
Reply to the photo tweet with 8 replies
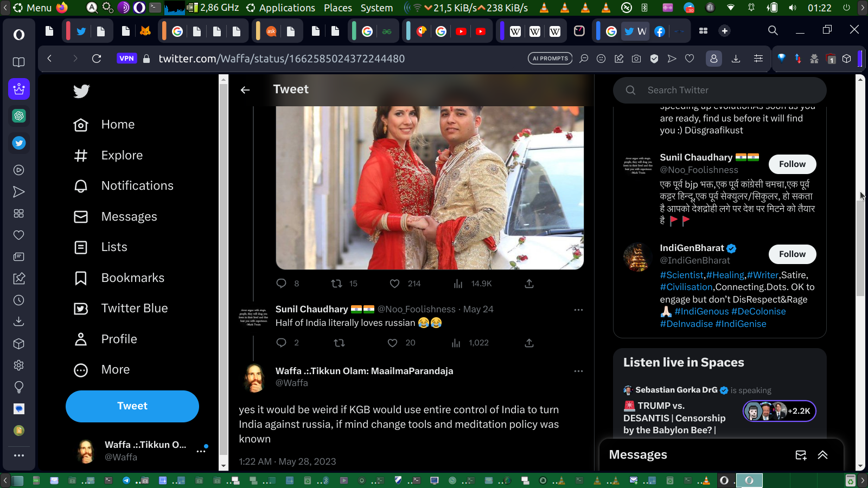pyautogui.click(x=281, y=284)
